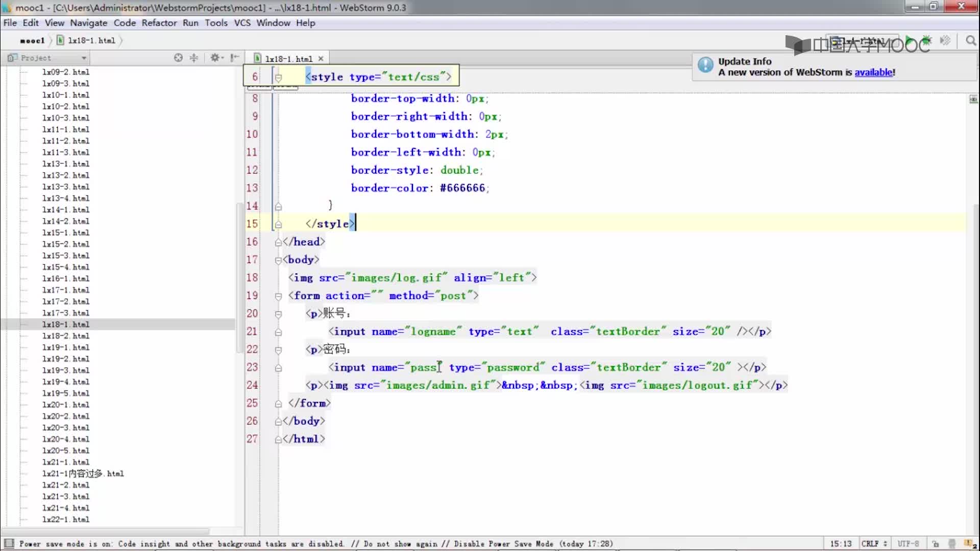Open the Edit menu
The width and height of the screenshot is (980, 551).
tap(31, 23)
